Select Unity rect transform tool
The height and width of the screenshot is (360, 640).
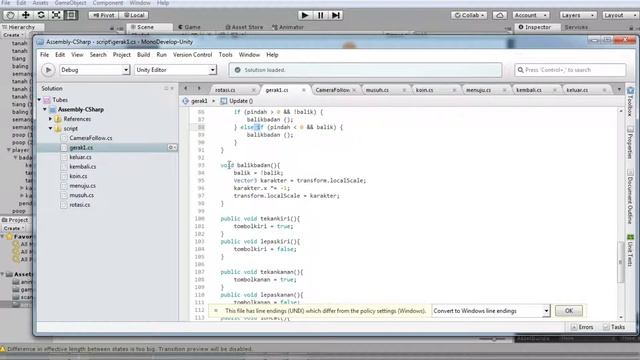[71, 15]
